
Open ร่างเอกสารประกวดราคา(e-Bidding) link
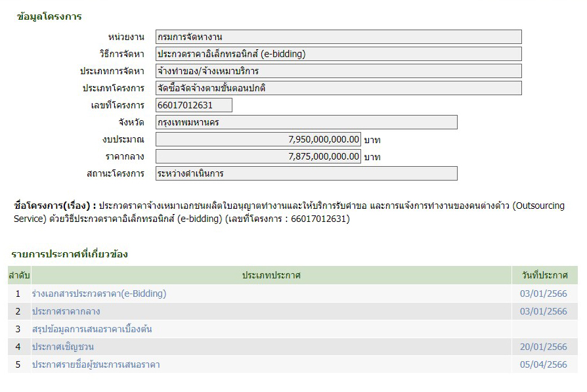click(x=99, y=294)
